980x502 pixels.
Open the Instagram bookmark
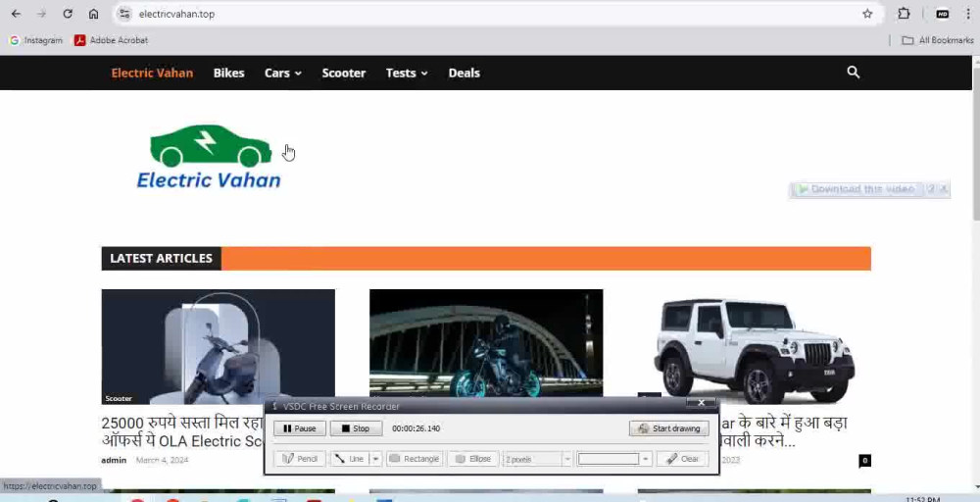tap(36, 40)
